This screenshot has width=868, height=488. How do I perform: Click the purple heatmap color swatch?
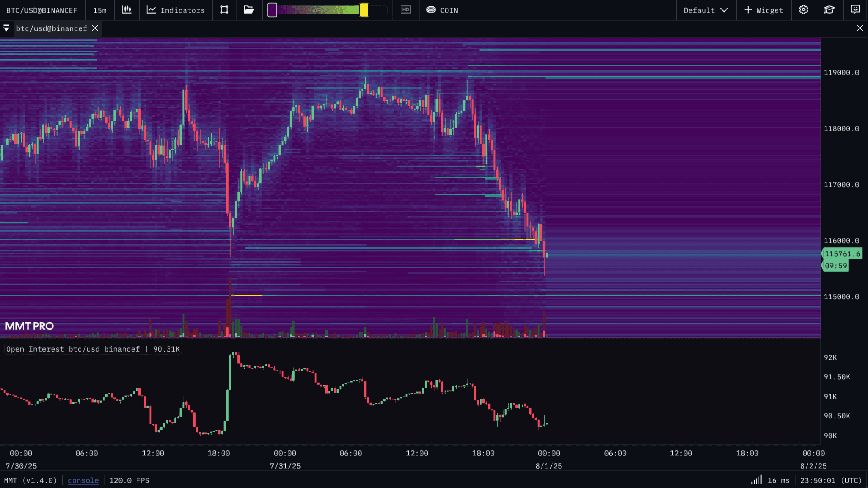click(x=272, y=10)
